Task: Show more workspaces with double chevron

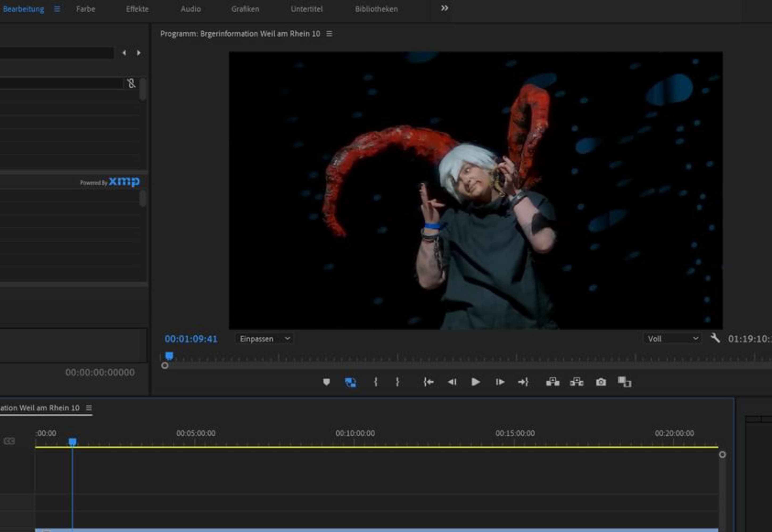Action: [444, 8]
